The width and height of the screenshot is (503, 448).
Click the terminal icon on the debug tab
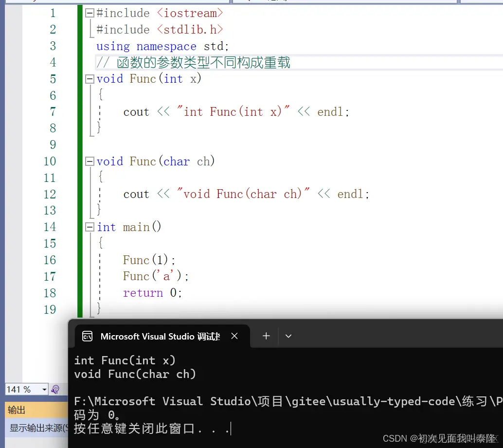point(87,337)
